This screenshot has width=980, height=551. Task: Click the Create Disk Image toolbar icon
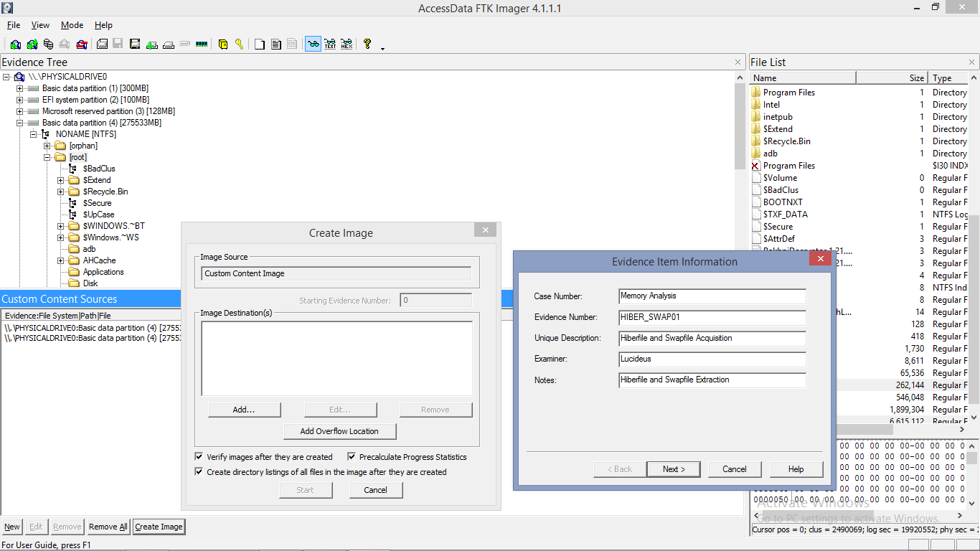pos(102,44)
